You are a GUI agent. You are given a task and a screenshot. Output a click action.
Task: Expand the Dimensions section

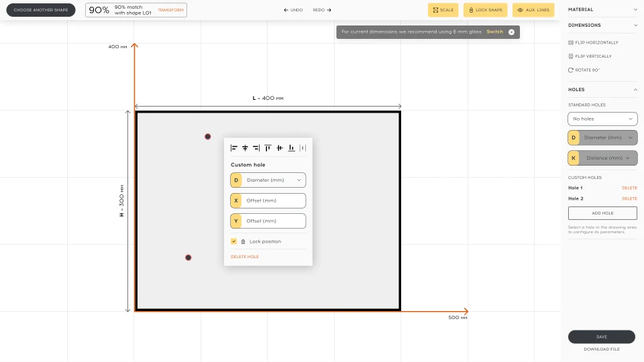pos(602,25)
